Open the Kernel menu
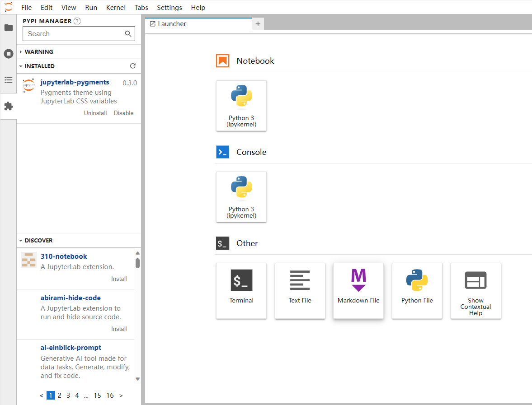 click(116, 8)
